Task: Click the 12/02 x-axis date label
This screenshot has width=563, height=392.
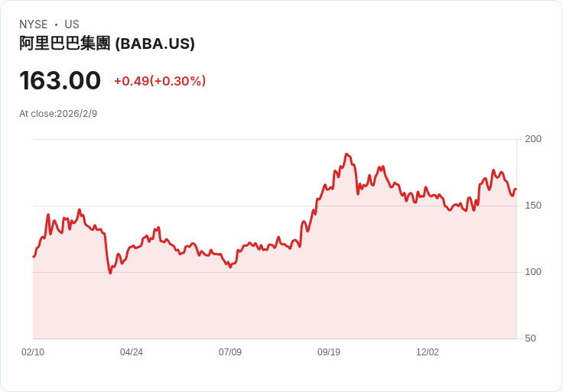Action: tap(428, 352)
